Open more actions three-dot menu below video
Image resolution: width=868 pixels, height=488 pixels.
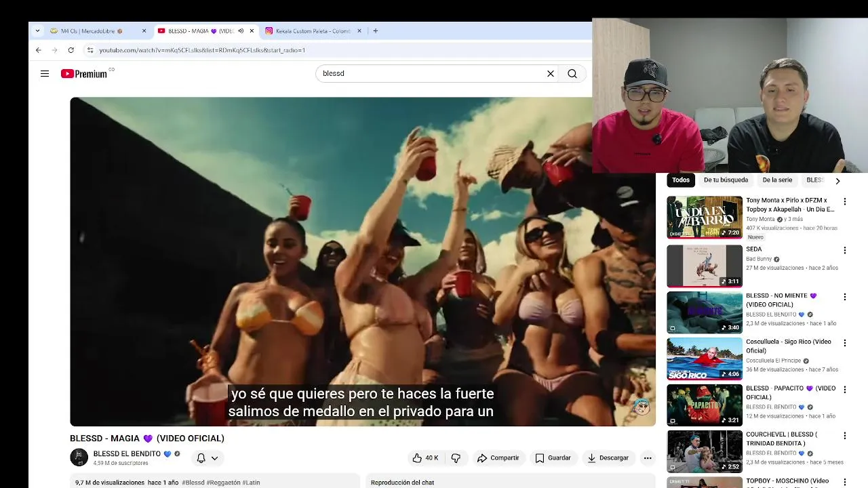tap(648, 458)
